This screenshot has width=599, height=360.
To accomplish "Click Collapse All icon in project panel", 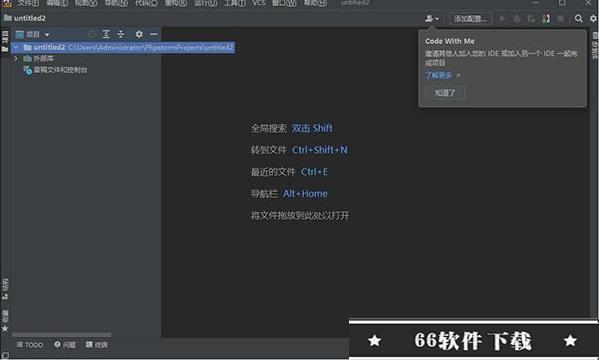I will click(121, 34).
